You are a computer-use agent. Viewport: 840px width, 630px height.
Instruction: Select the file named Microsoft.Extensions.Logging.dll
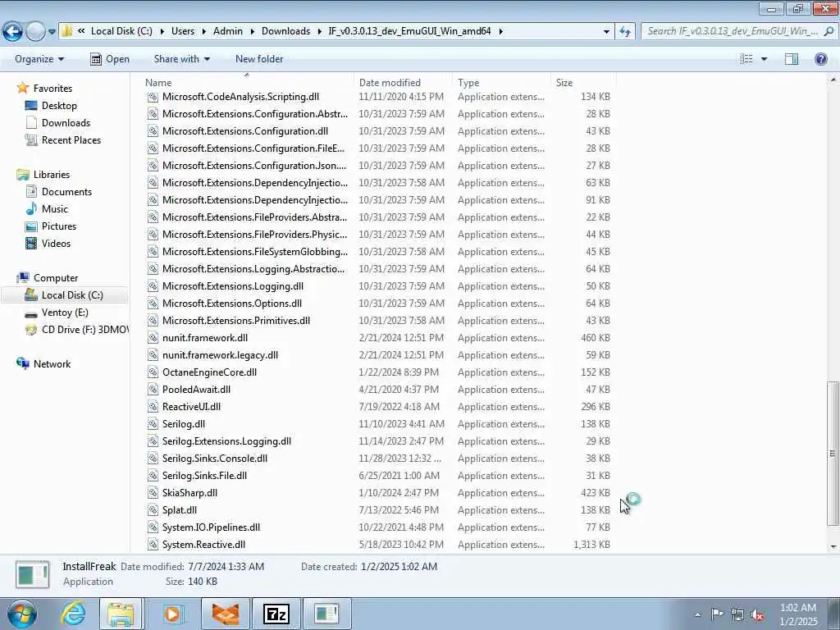(x=233, y=286)
